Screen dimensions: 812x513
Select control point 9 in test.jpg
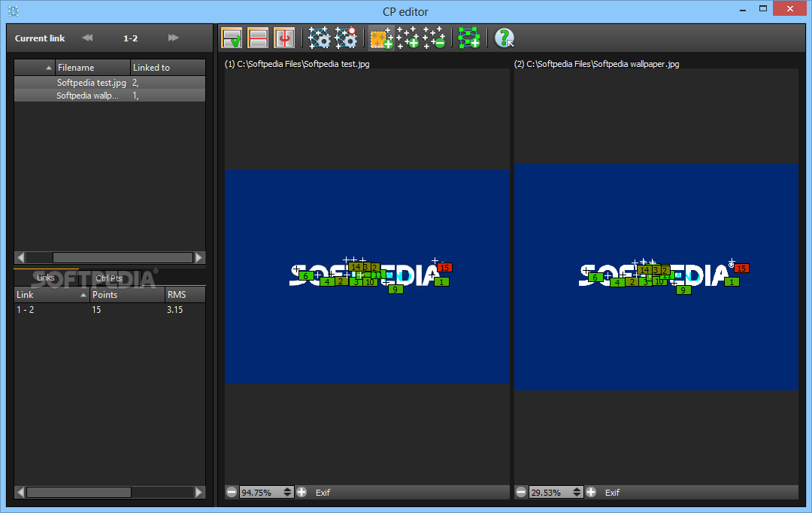point(395,290)
